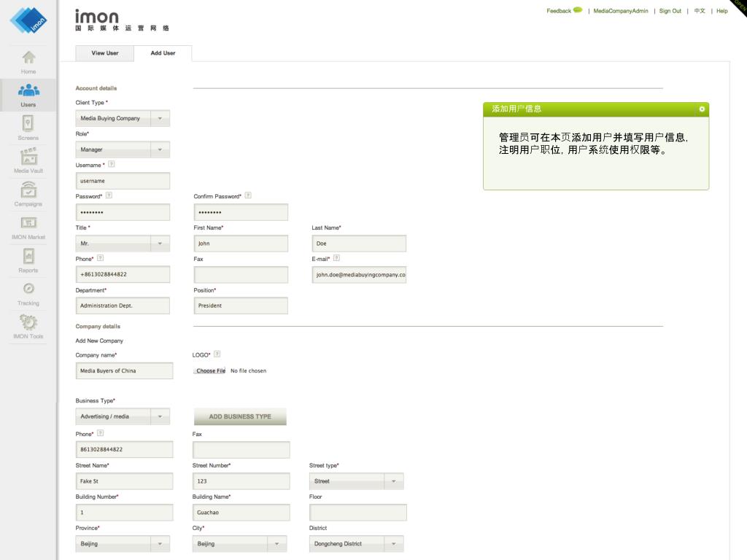Open the Users section icon
This screenshot has width=747, height=560.
(x=28, y=90)
